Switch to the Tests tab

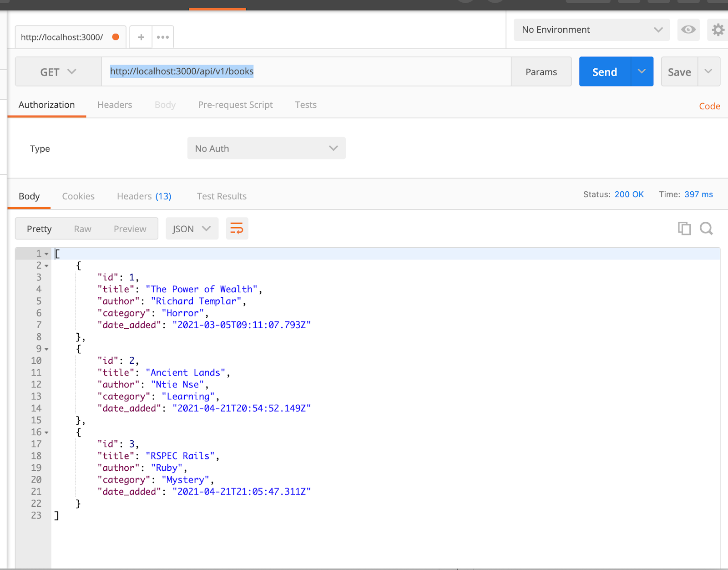tap(305, 105)
